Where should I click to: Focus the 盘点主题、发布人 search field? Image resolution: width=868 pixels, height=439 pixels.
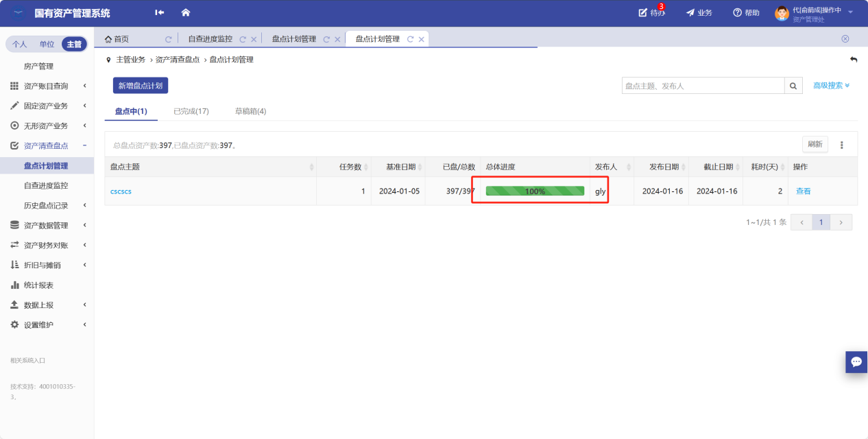[703, 86]
